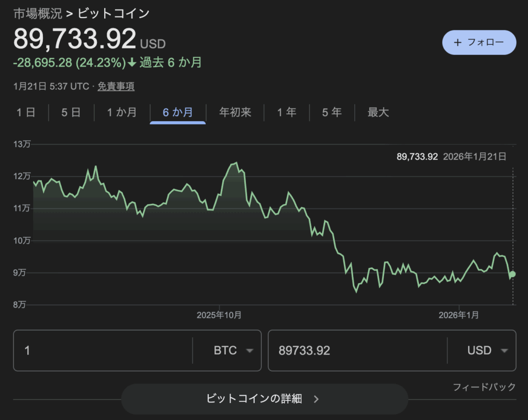The image size is (528, 420).
Task: Click the chart's 2025年10月 axis marker
Action: (219, 315)
